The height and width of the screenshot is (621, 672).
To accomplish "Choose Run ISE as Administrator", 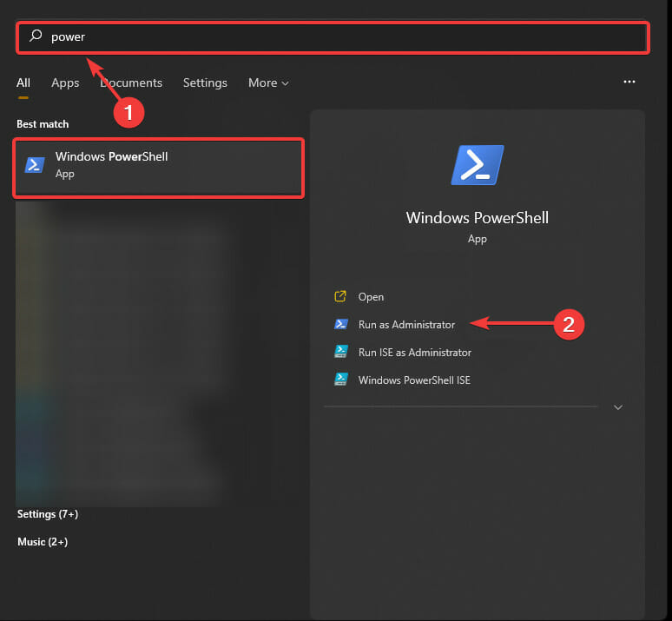I will (415, 353).
